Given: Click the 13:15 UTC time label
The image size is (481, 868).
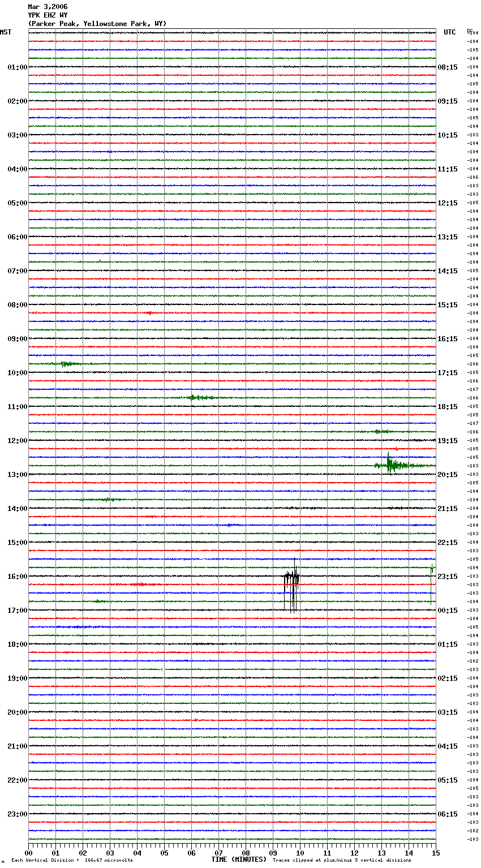Looking at the screenshot, I should (448, 237).
